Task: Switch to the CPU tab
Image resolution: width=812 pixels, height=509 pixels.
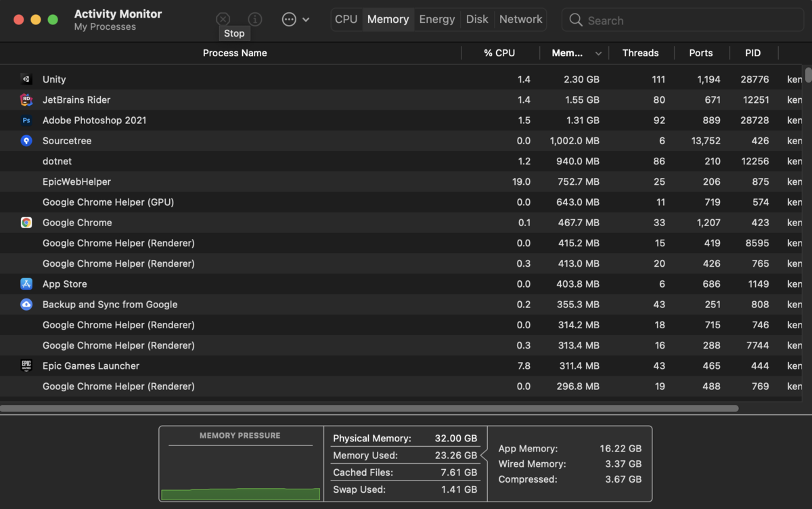Action: (346, 20)
